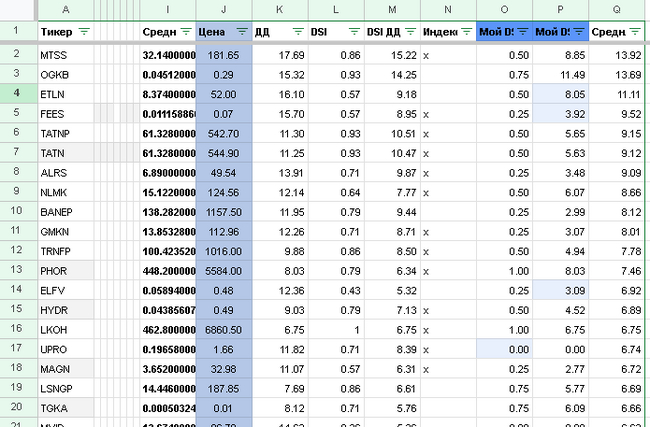Select column M header
The height and width of the screenshot is (427, 650).
[392, 10]
